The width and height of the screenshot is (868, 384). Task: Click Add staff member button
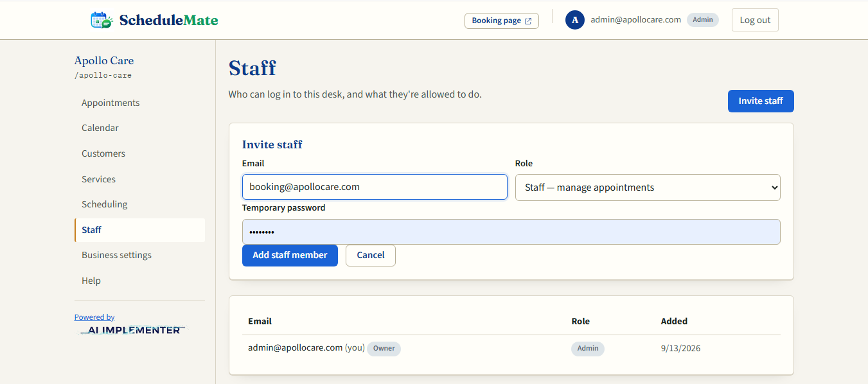[x=290, y=255]
